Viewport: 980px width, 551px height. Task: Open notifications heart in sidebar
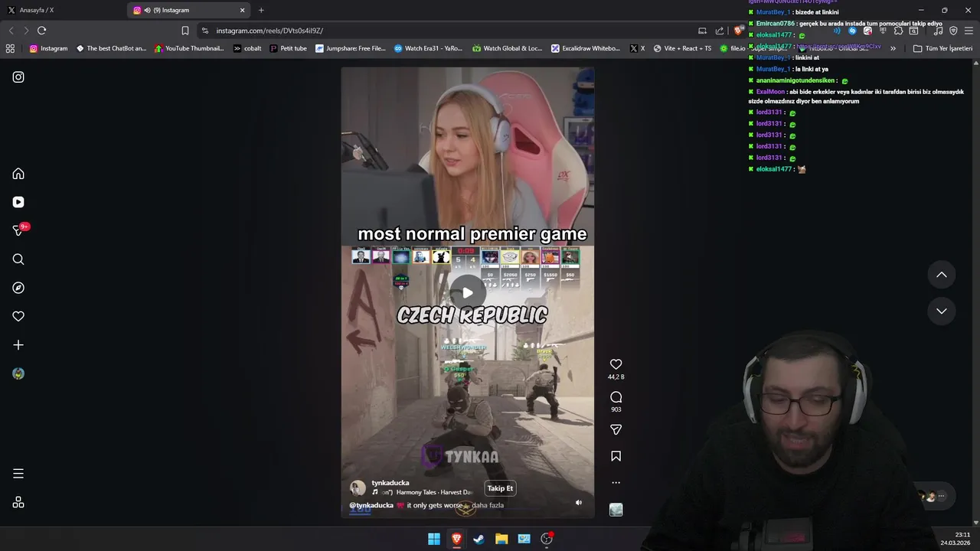click(18, 316)
